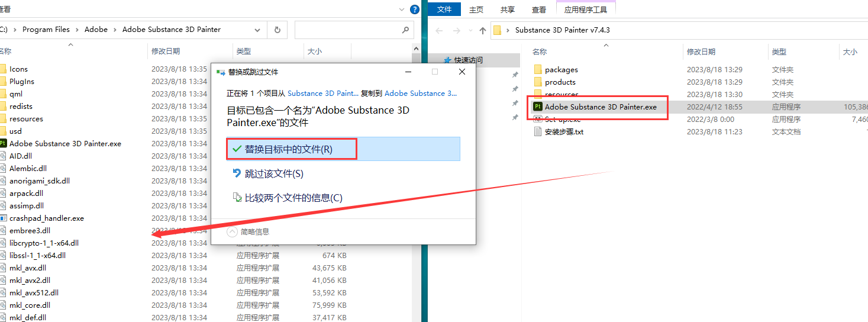Select the packages folder icon

538,69
